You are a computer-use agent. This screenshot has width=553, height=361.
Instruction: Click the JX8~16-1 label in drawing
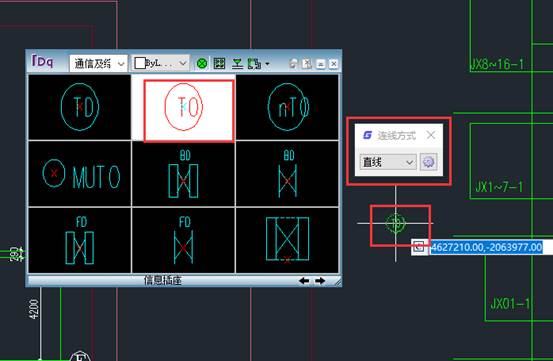(498, 64)
